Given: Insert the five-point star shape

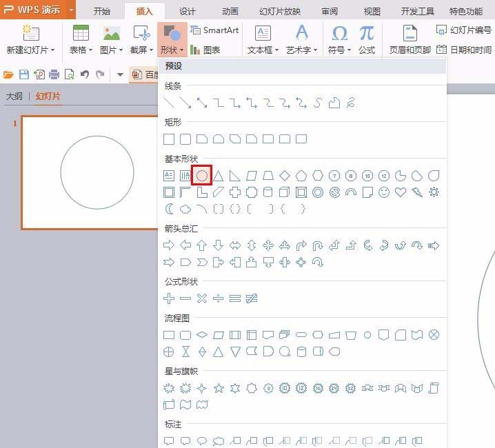Looking at the screenshot, I should [x=219, y=388].
